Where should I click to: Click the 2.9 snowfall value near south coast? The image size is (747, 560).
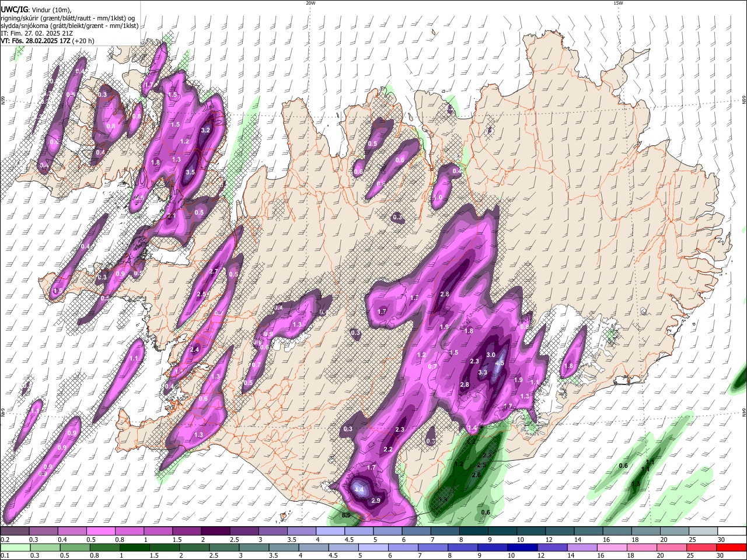point(376,501)
